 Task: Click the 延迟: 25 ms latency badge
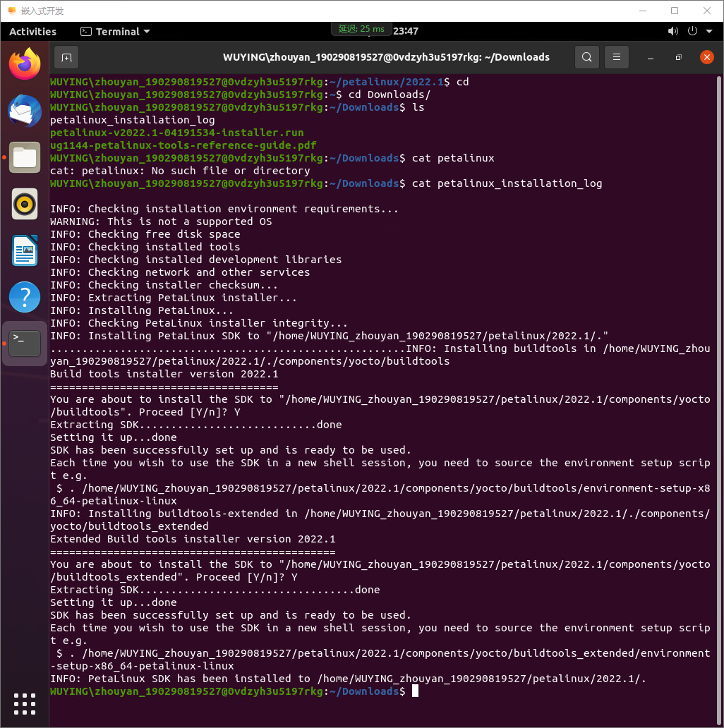[x=361, y=29]
